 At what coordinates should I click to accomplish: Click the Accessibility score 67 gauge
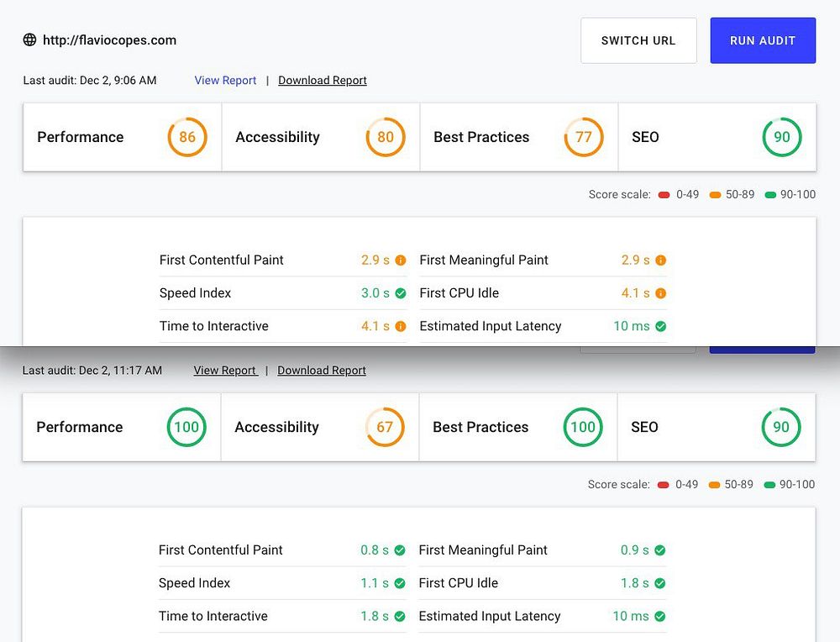(385, 427)
